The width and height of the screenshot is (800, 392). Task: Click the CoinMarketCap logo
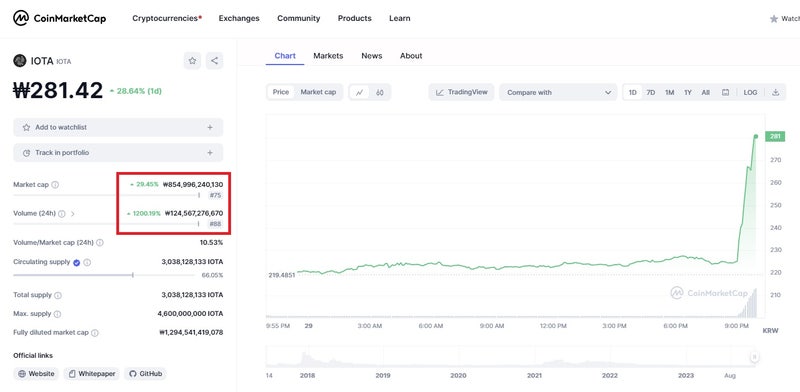click(x=60, y=18)
